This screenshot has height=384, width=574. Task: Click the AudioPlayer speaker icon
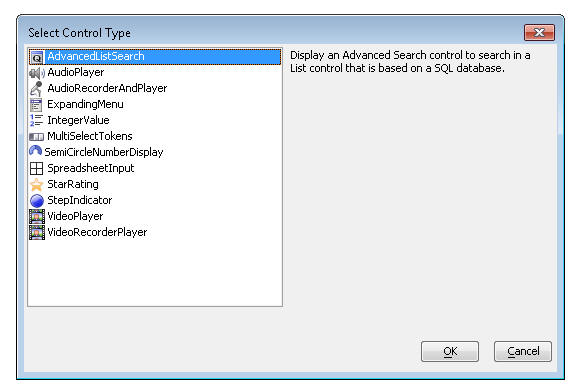pyautogui.click(x=37, y=73)
